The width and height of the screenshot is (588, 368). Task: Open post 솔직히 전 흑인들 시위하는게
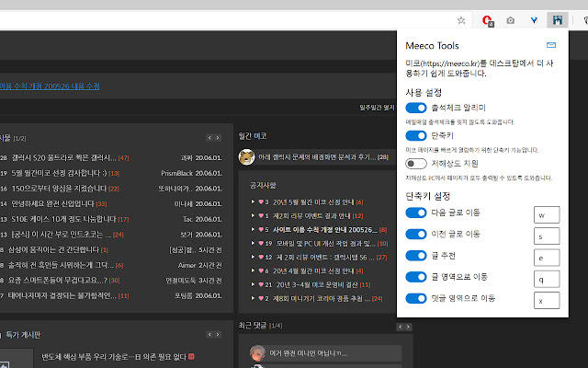(x=61, y=265)
